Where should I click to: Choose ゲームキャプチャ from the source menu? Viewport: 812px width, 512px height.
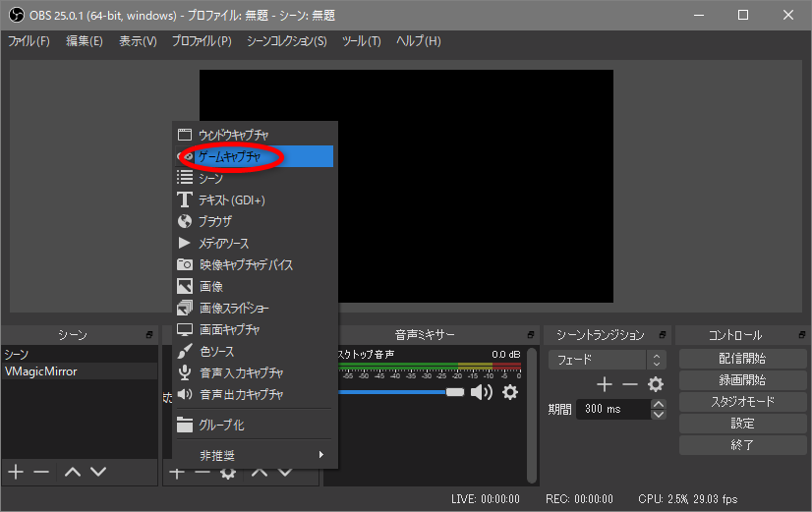pyautogui.click(x=255, y=156)
